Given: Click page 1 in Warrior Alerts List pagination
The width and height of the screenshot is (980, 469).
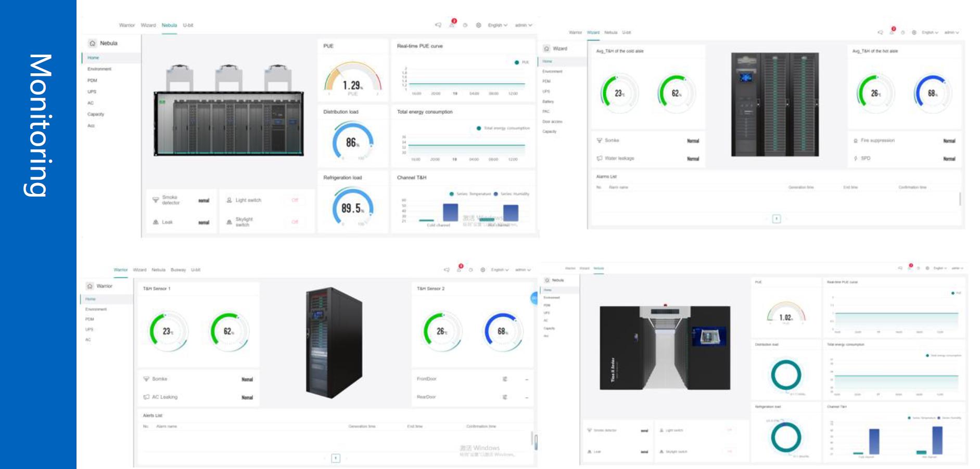Looking at the screenshot, I should [336, 458].
